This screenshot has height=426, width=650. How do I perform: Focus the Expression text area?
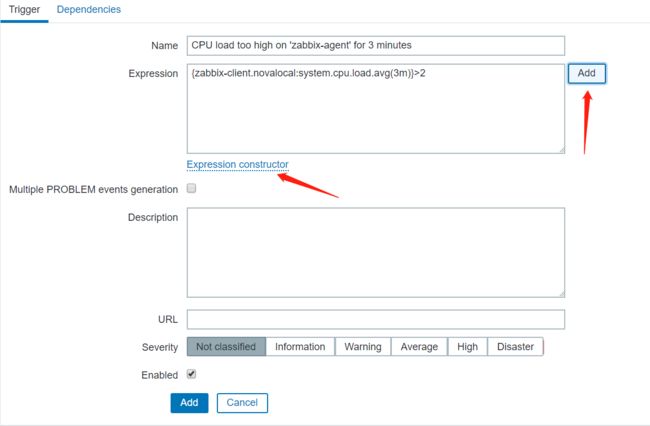(376, 109)
